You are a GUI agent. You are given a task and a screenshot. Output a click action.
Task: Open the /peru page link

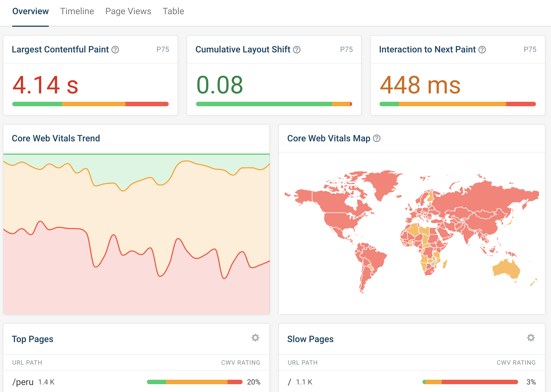23,382
